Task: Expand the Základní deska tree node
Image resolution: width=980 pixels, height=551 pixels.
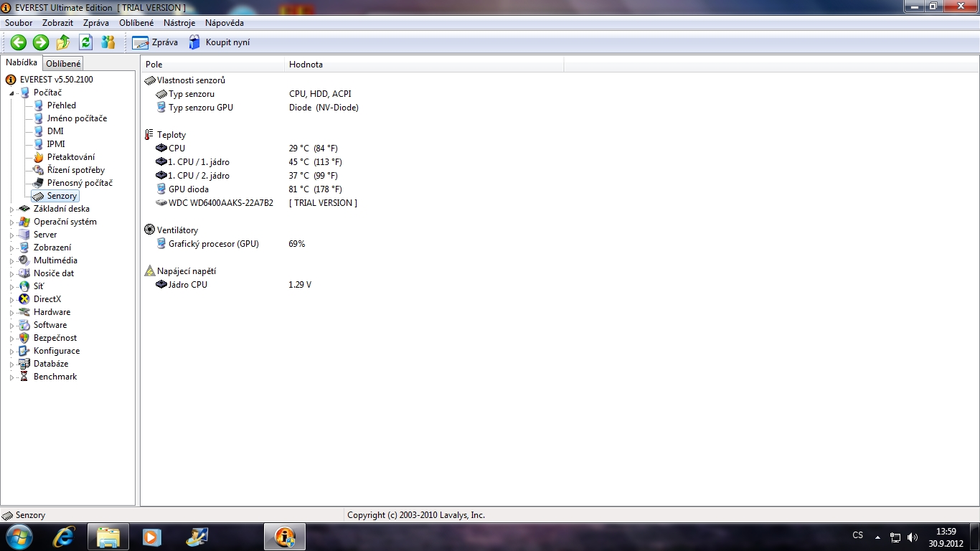Action: point(11,209)
